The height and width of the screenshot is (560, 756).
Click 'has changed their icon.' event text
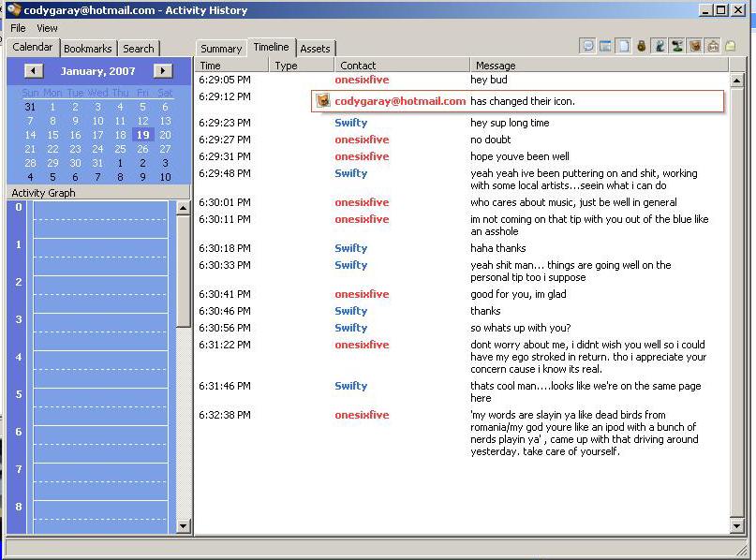click(x=523, y=101)
